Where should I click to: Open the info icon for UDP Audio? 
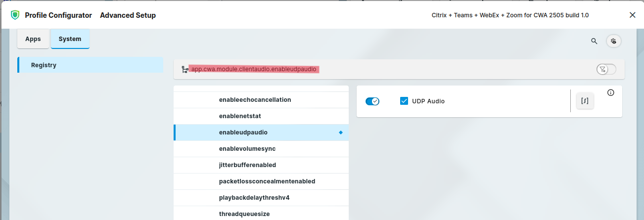click(x=610, y=92)
